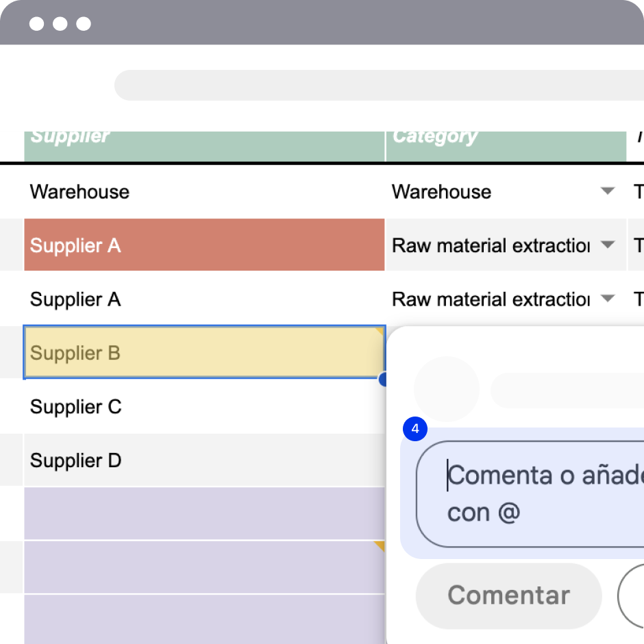Select the red Supplier A cell
The width and height of the screenshot is (644, 644).
coord(204,245)
